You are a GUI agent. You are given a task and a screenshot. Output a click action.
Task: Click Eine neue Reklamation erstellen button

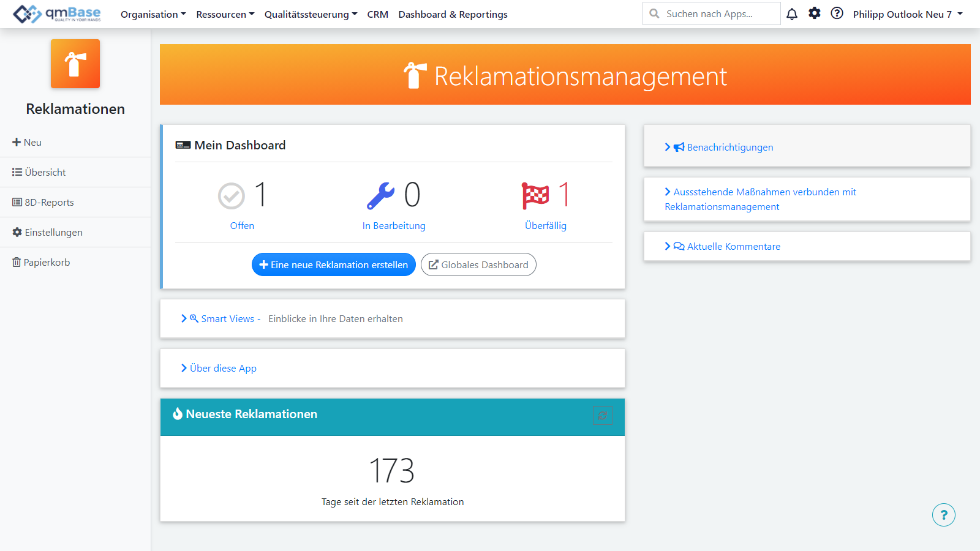[334, 264]
